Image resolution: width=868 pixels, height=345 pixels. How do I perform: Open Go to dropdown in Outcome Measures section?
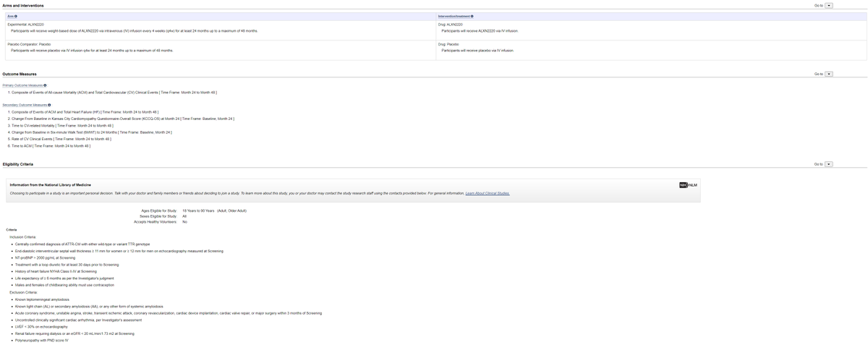[829, 74]
